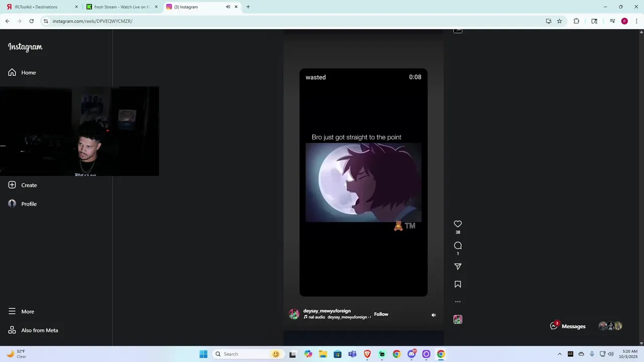Toggle reel sound with speaker icon
The height and width of the screenshot is (362, 644).
(434, 315)
